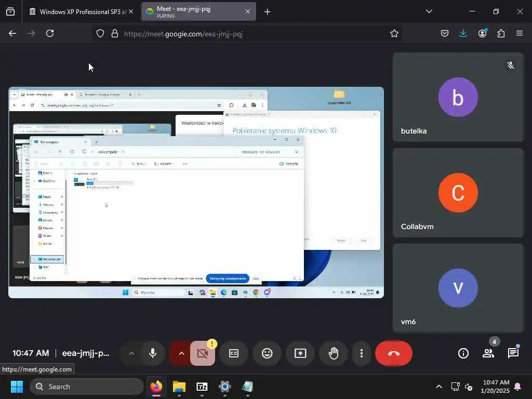This screenshot has height=399, width=532.
Task: Go back to previous page
Action: point(12,33)
